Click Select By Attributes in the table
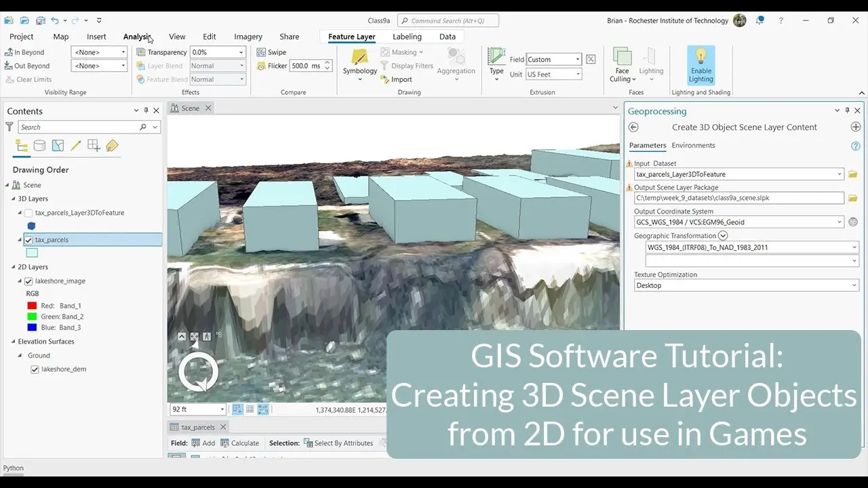This screenshot has width=868, height=488. tap(339, 443)
